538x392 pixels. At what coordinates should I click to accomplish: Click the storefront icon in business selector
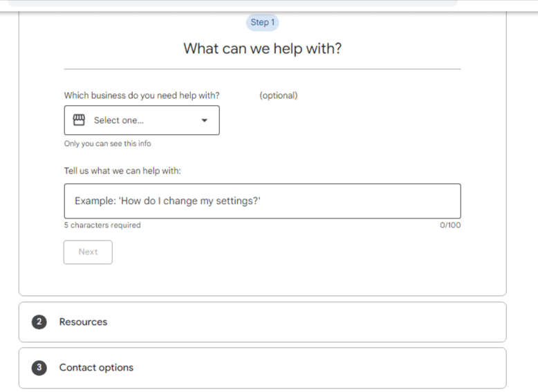click(x=79, y=120)
